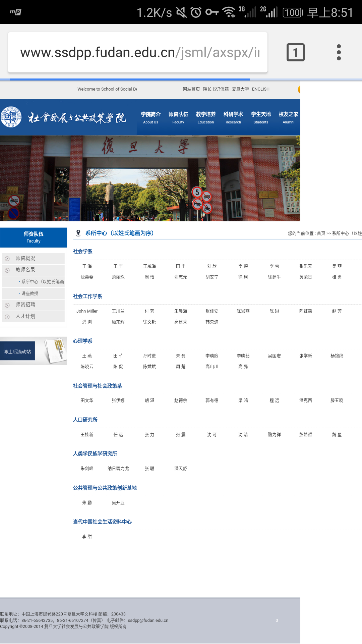Tap the alarm clock status icon
Screen dimensions: 362x644
tap(196, 12)
